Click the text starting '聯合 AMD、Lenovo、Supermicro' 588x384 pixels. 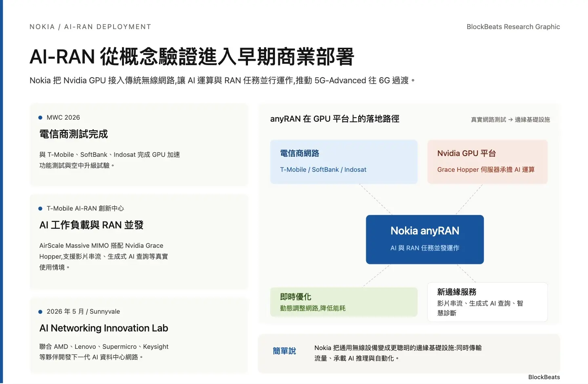pyautogui.click(x=104, y=352)
